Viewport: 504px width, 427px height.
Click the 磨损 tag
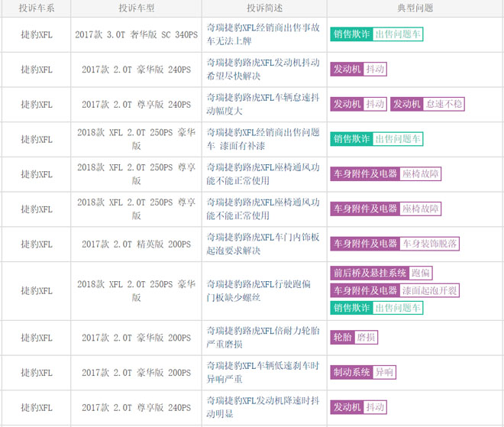[x=366, y=337]
